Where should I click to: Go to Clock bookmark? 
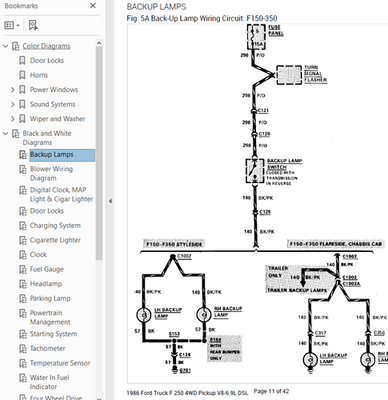pos(38,255)
